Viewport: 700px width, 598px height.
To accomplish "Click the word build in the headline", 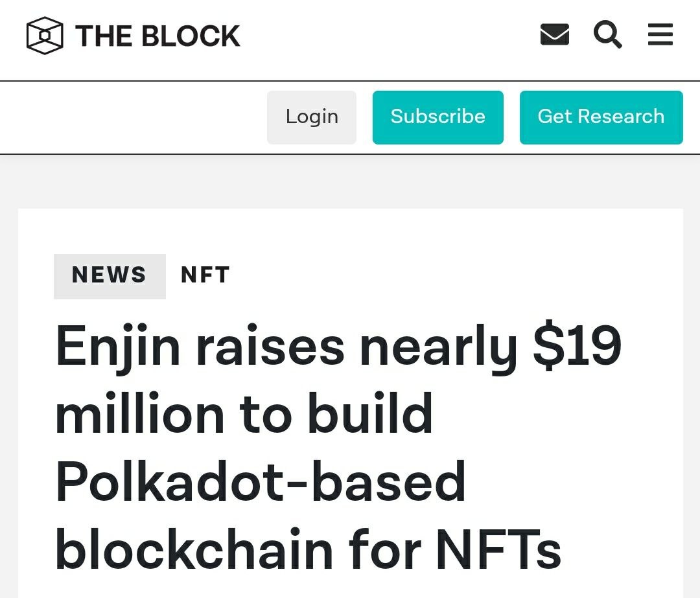I will (x=371, y=413).
